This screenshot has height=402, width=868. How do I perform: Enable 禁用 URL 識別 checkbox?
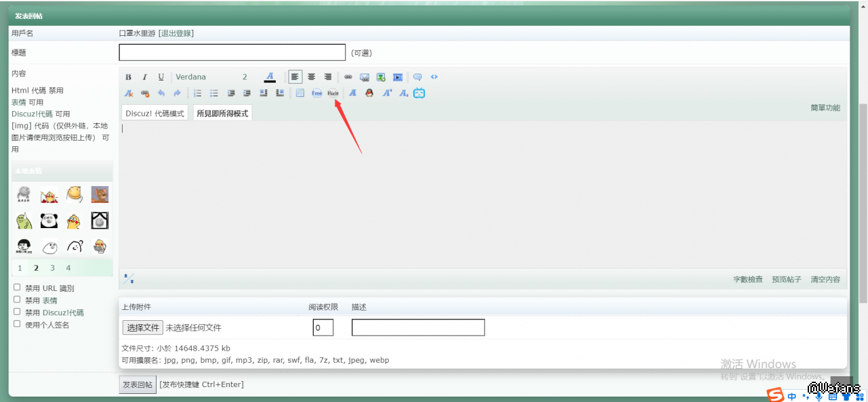click(17, 287)
